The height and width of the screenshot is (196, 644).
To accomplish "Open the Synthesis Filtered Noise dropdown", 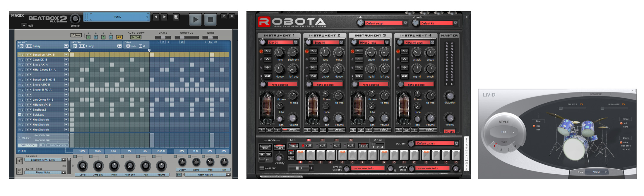I will click(64, 173).
